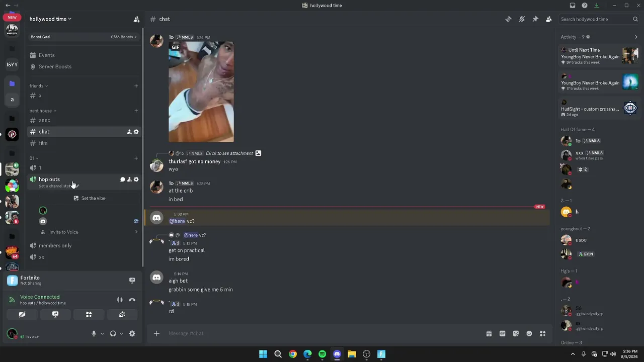Toggle noise suppression waveform icon
This screenshot has height=362, width=644.
click(x=120, y=300)
